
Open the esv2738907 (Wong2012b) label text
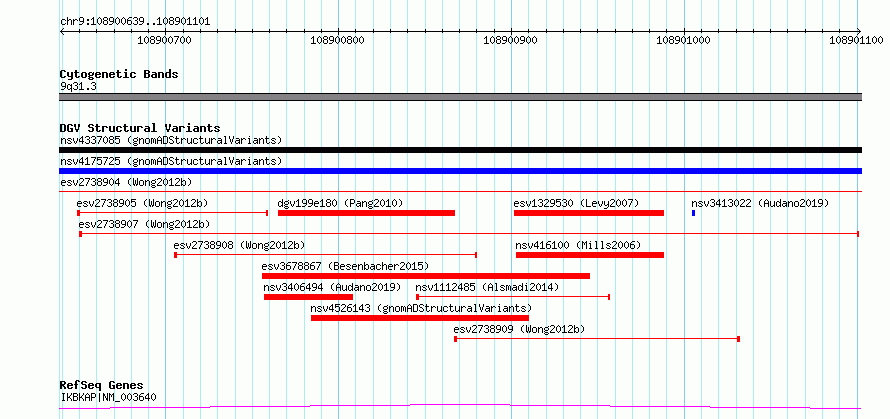click(144, 224)
